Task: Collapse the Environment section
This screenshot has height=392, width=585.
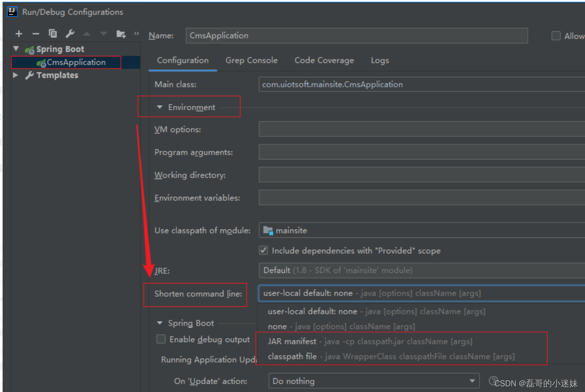Action: [160, 107]
